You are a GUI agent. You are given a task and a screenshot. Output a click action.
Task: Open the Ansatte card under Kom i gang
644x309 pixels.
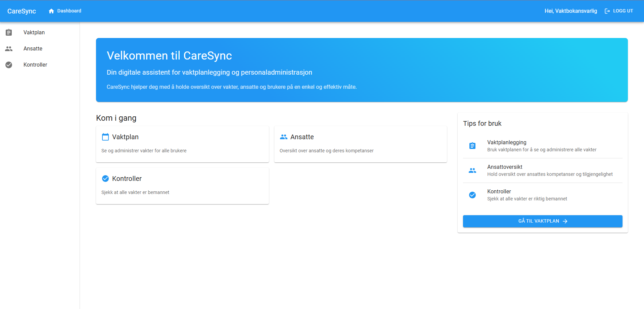pyautogui.click(x=360, y=144)
